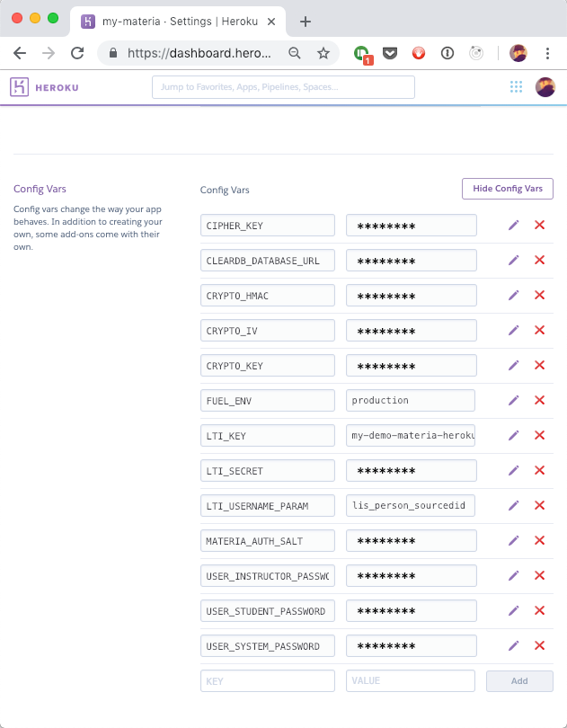Edit the FUEL_ENV variable
The width and height of the screenshot is (567, 728).
513,400
